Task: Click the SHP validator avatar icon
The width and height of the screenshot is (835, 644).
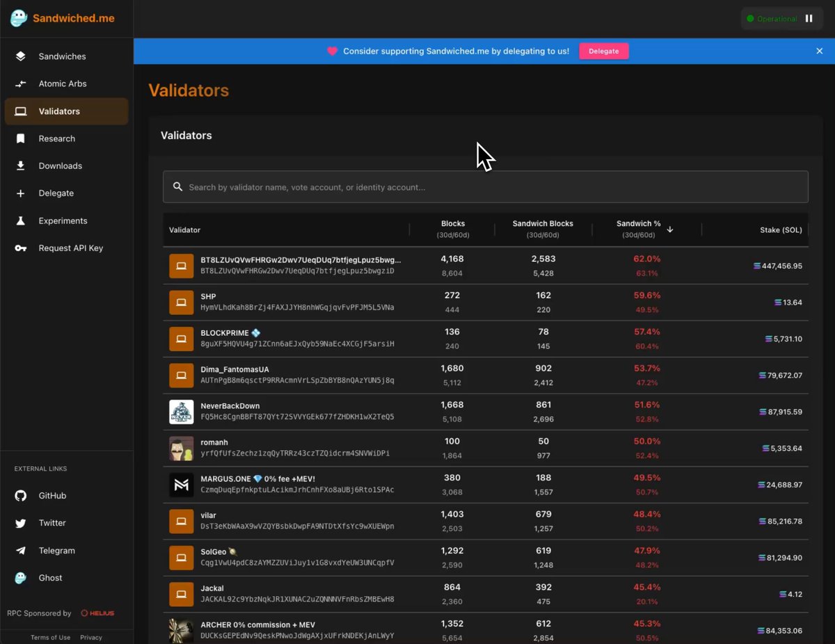Action: point(182,303)
